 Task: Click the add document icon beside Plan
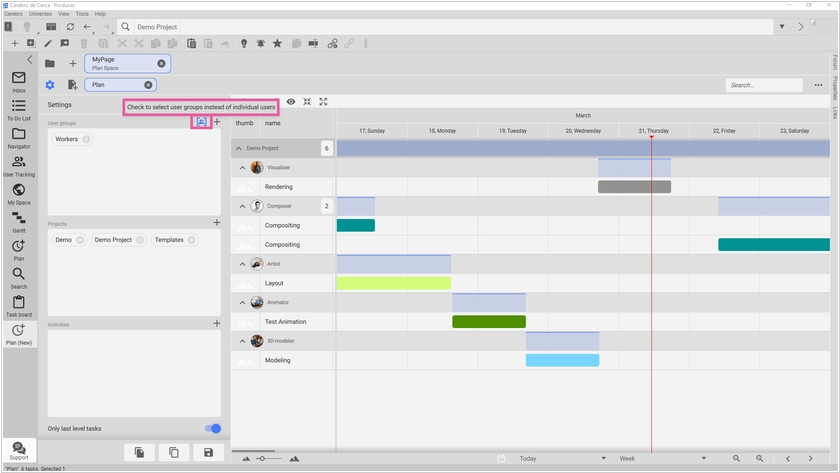click(x=72, y=85)
